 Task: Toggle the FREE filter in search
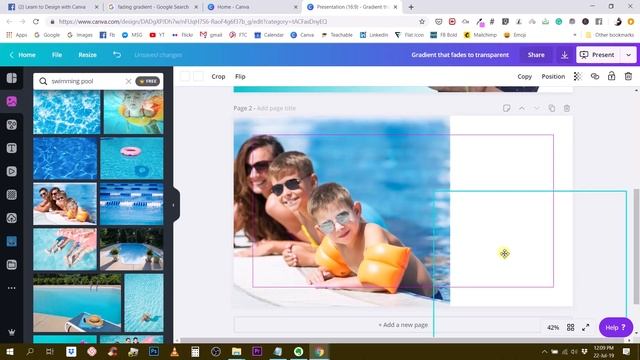148,81
